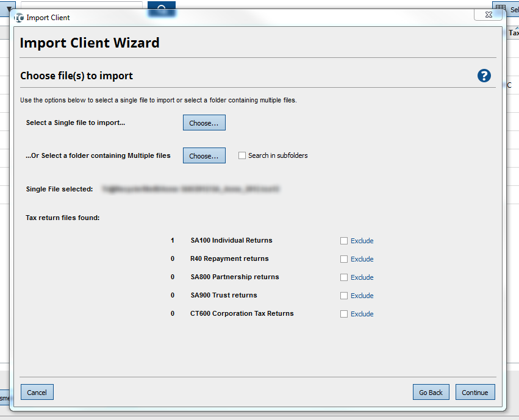Click the magnifier search button behind dialog
Image resolution: width=519 pixels, height=420 pixels.
click(162, 7)
